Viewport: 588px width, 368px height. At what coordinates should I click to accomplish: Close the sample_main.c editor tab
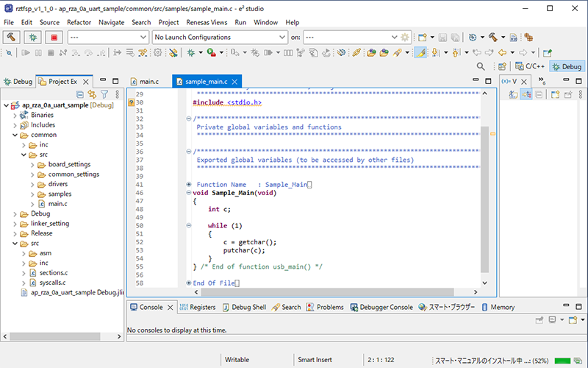coord(234,82)
